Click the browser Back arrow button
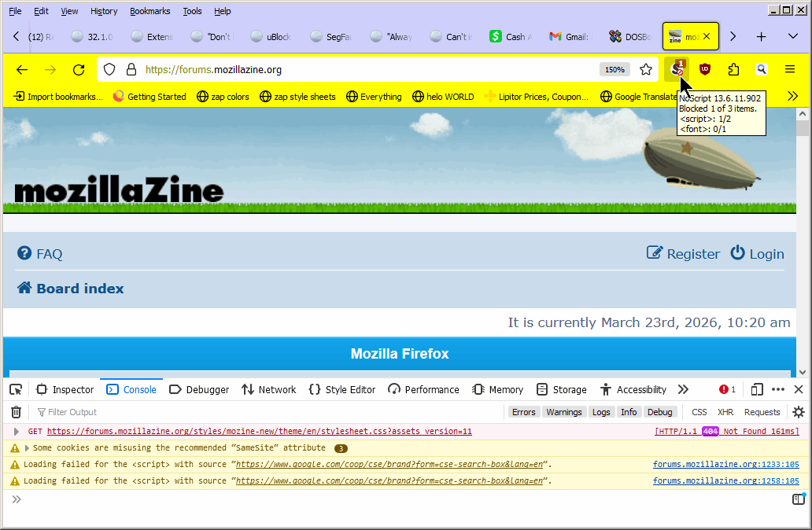 pos(22,69)
